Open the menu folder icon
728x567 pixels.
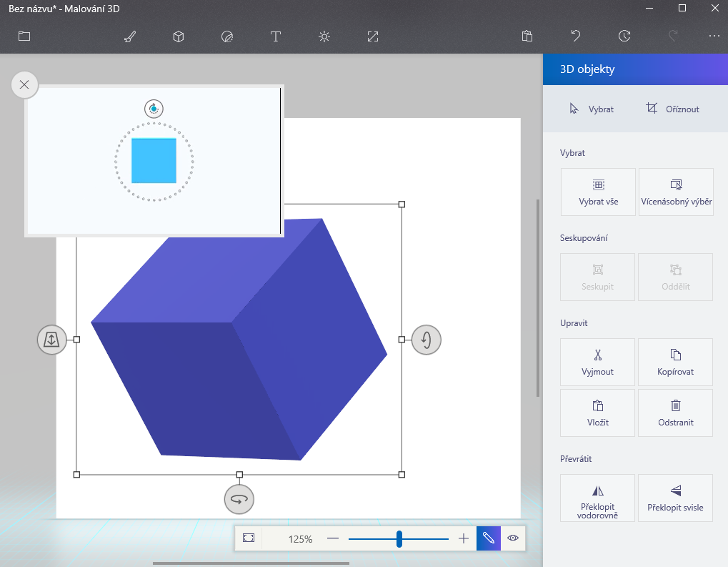[24, 36]
